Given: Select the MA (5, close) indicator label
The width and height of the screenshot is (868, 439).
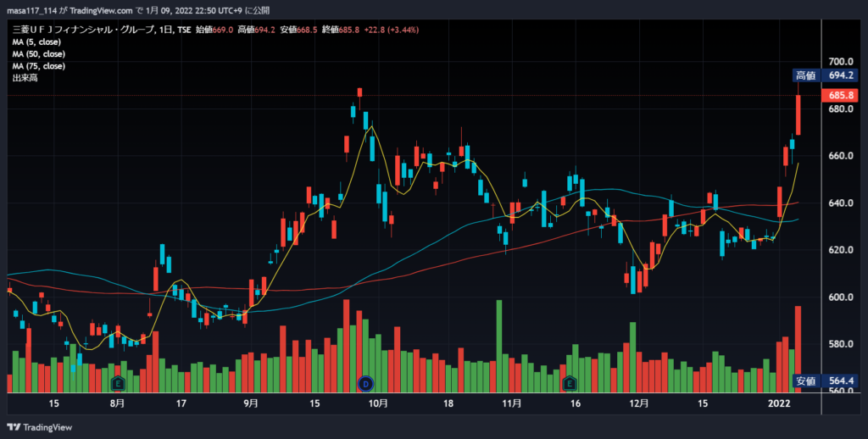Looking at the screenshot, I should (x=36, y=42).
